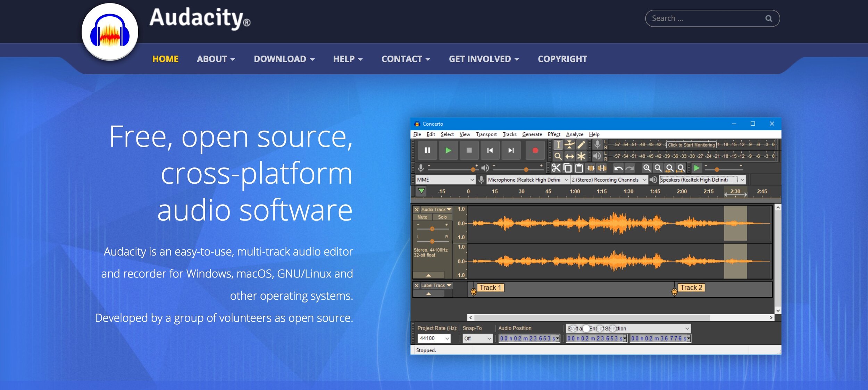Open the Transport menu
The height and width of the screenshot is (390, 868).
(486, 134)
